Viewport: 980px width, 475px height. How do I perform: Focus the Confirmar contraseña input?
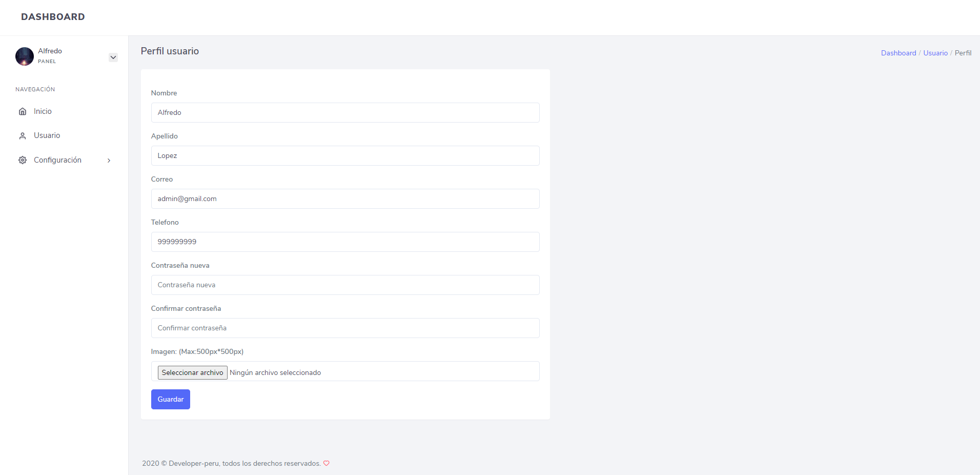[x=345, y=328]
